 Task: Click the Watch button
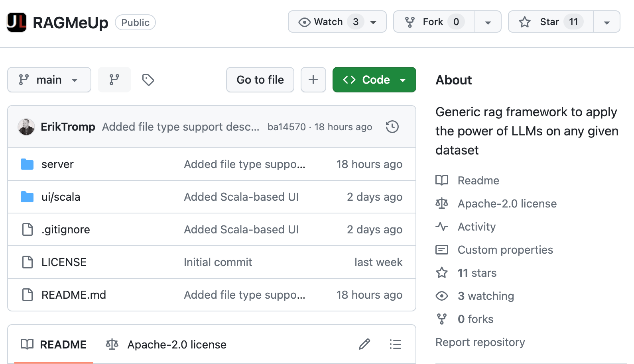[337, 22]
